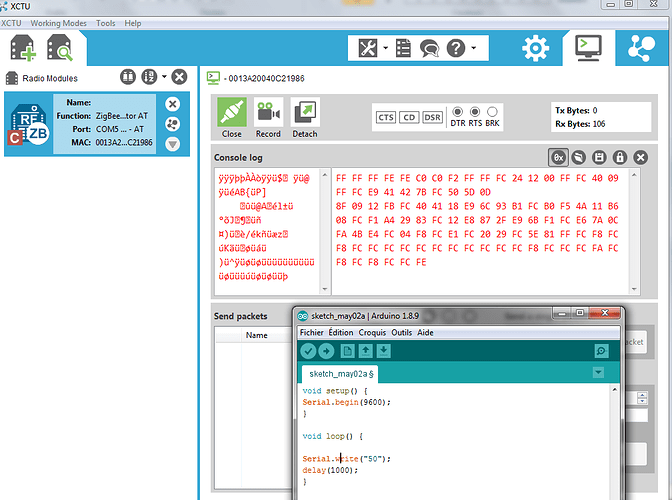This screenshot has width=672, height=500.
Task: Clear the console log with X icon
Action: pyautogui.click(x=640, y=158)
